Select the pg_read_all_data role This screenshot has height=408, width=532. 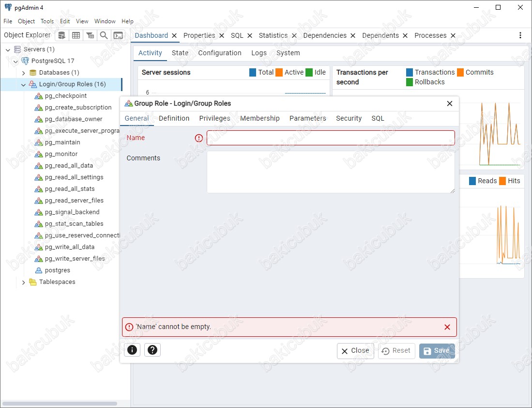pyautogui.click(x=69, y=166)
